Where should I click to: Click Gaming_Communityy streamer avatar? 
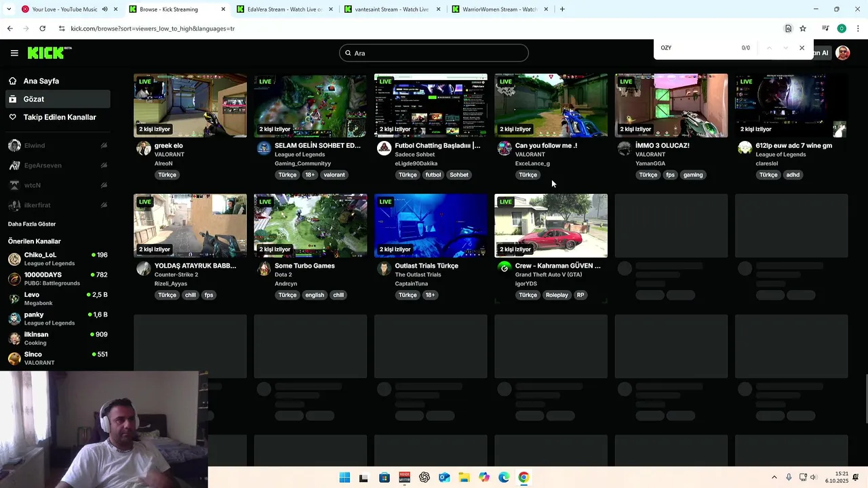click(x=264, y=148)
